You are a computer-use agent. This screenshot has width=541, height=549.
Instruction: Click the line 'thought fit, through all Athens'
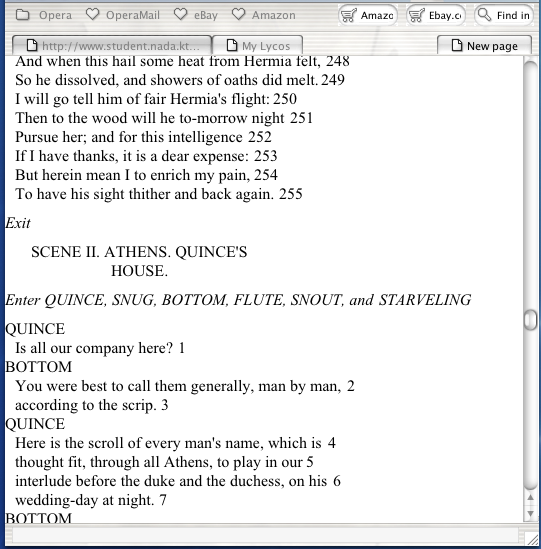pos(164,462)
